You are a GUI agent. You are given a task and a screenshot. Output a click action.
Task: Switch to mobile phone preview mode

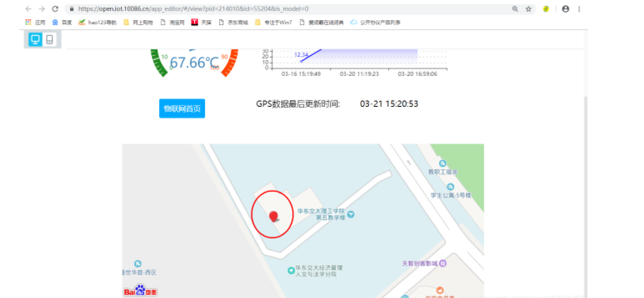click(49, 39)
